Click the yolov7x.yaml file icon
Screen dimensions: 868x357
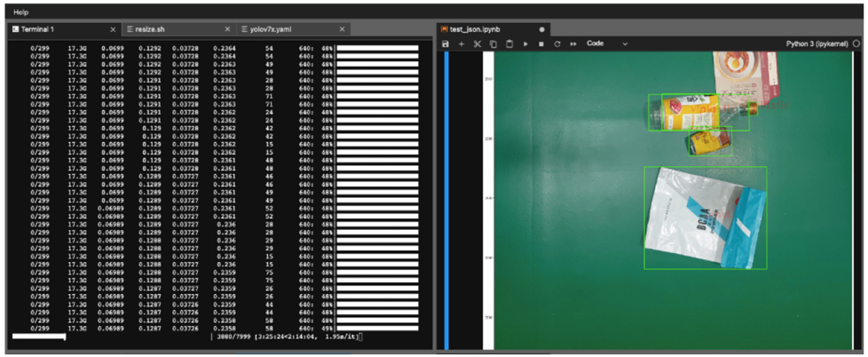[x=245, y=29]
